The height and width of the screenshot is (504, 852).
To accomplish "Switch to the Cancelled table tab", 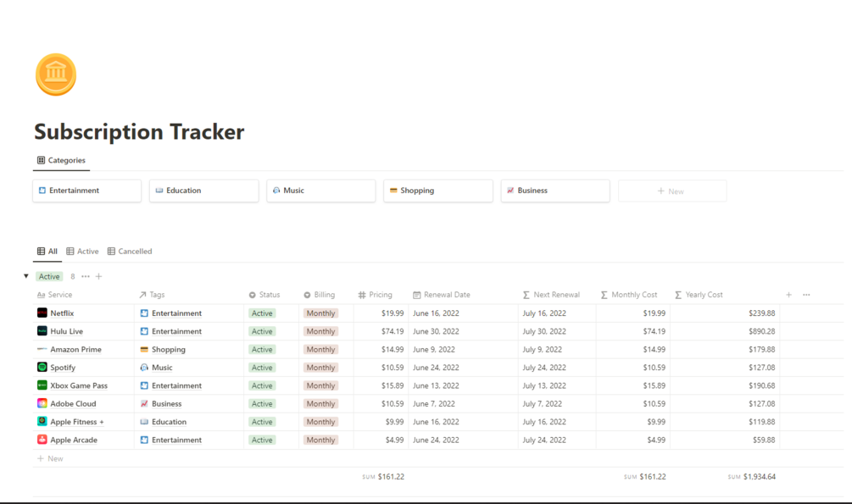I will pyautogui.click(x=130, y=252).
